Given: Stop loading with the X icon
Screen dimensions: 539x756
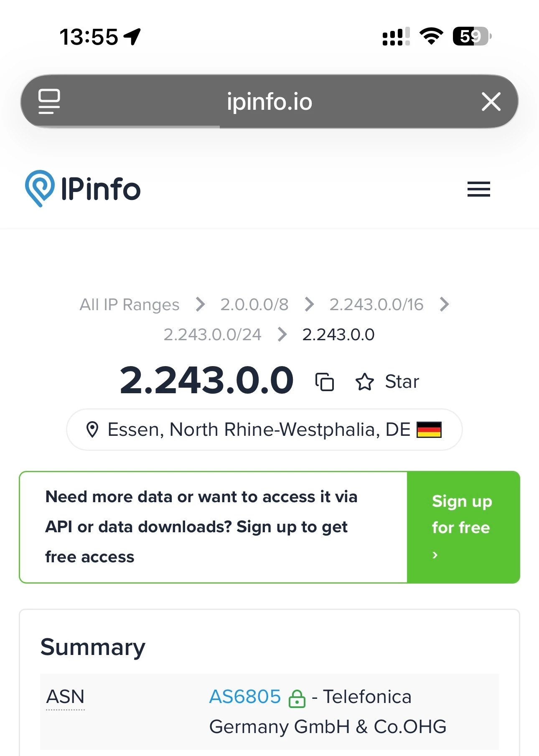Looking at the screenshot, I should tap(491, 102).
